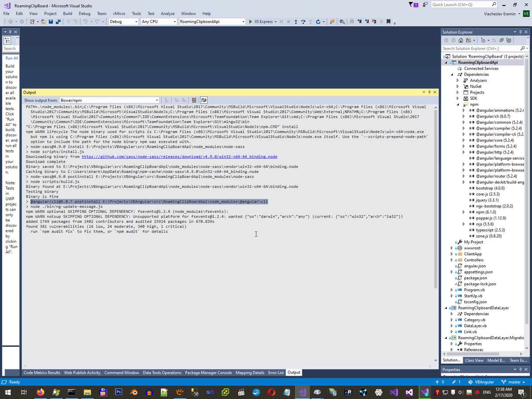
Task: Click the pending changes pencil in status bar
Action: click(457, 382)
